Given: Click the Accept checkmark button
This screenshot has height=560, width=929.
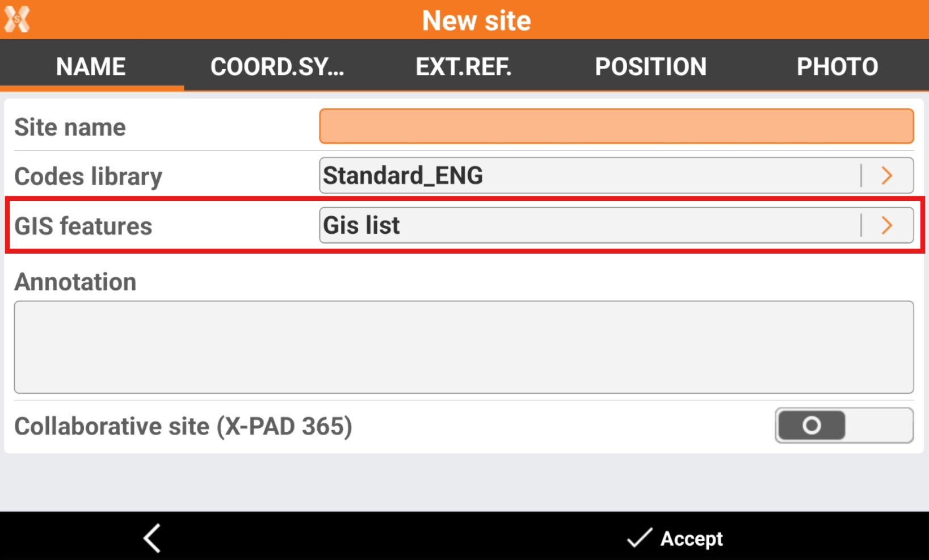Looking at the screenshot, I should [x=675, y=538].
